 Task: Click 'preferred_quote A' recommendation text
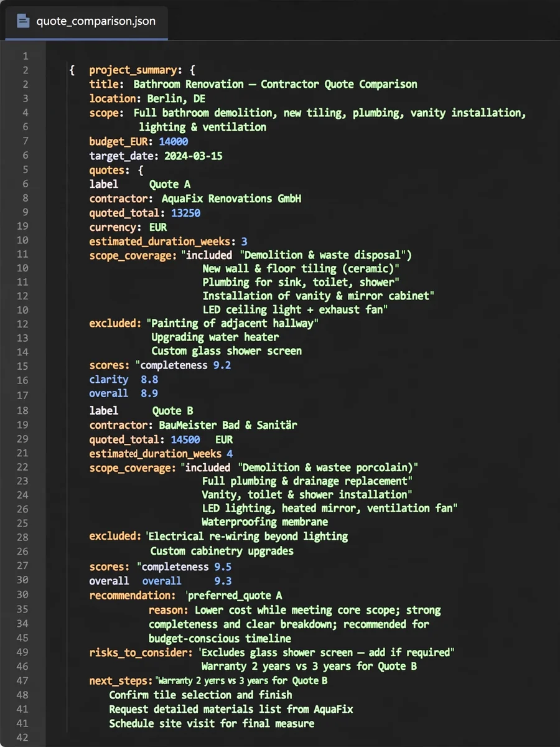(x=234, y=596)
